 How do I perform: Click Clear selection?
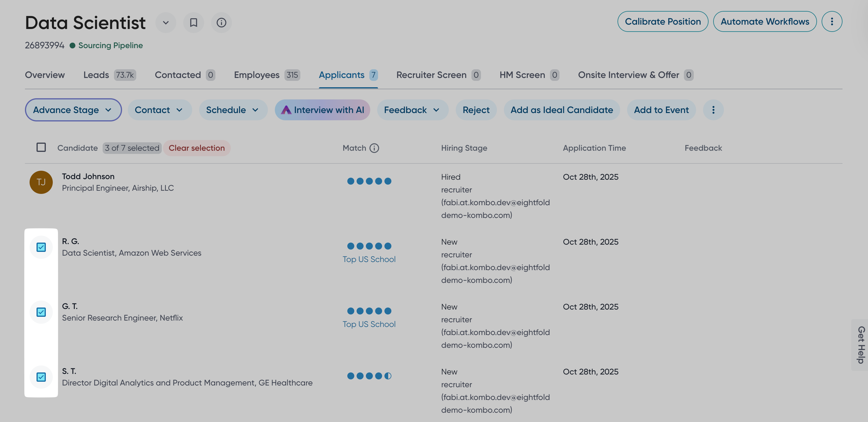pos(197,148)
